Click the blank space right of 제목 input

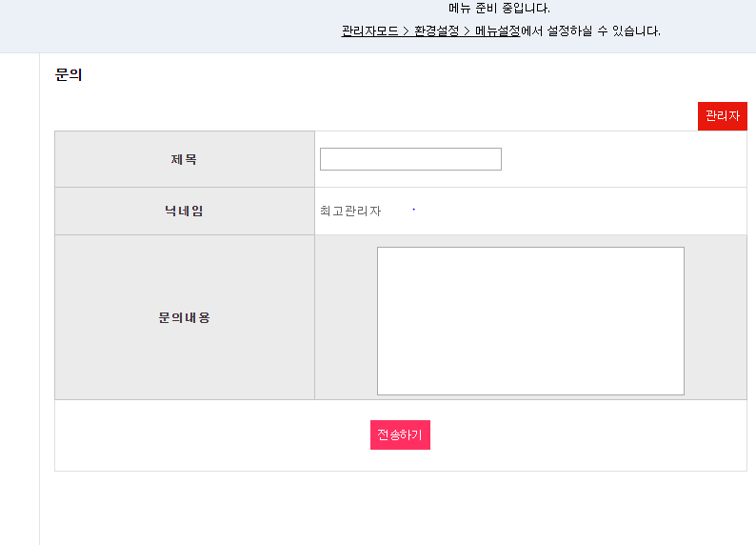[624, 159]
